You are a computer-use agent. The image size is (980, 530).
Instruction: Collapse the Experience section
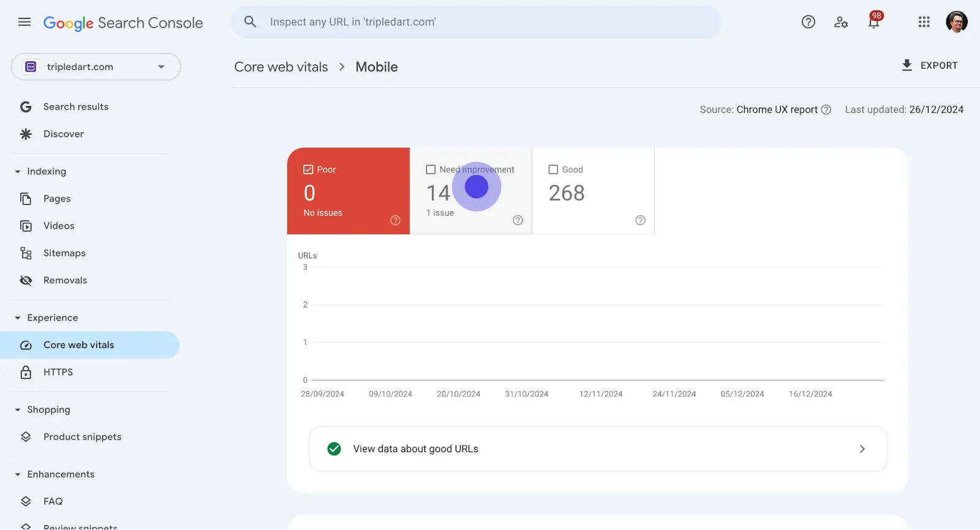point(18,318)
